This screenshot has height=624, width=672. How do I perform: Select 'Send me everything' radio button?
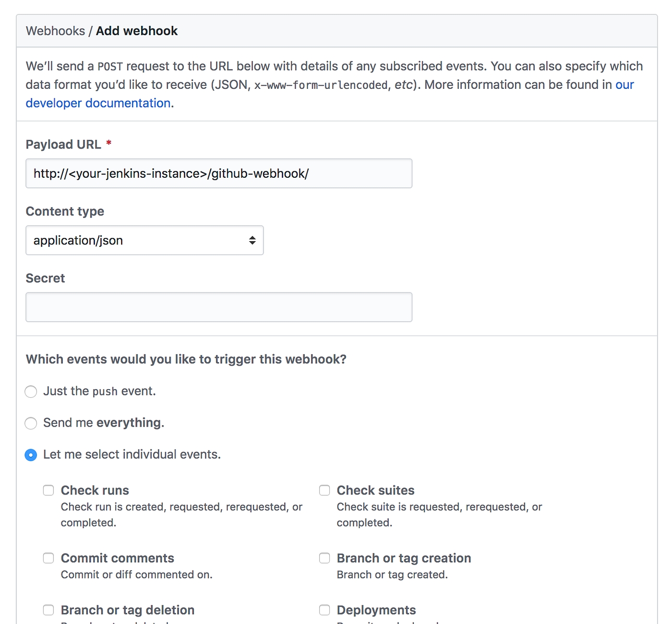click(x=31, y=423)
